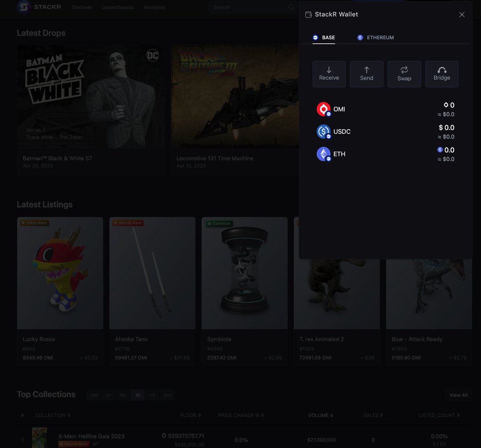Click the Receive button in wallet
The width and height of the screenshot is (481, 448).
click(329, 74)
